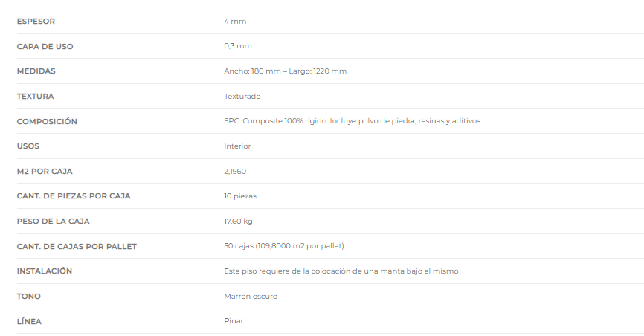Viewport: 644px width, 336px height.
Task: Select the 17,60 kg box weight
Action: pos(238,222)
